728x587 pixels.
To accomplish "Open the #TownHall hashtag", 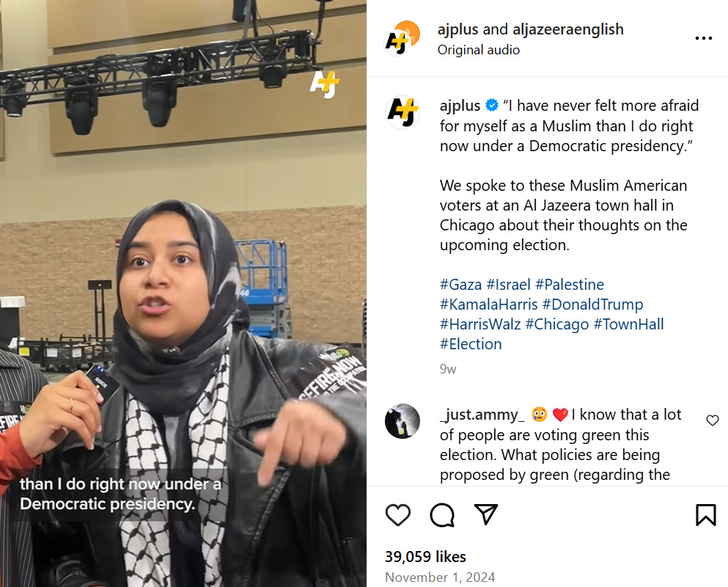I will pos(628,324).
